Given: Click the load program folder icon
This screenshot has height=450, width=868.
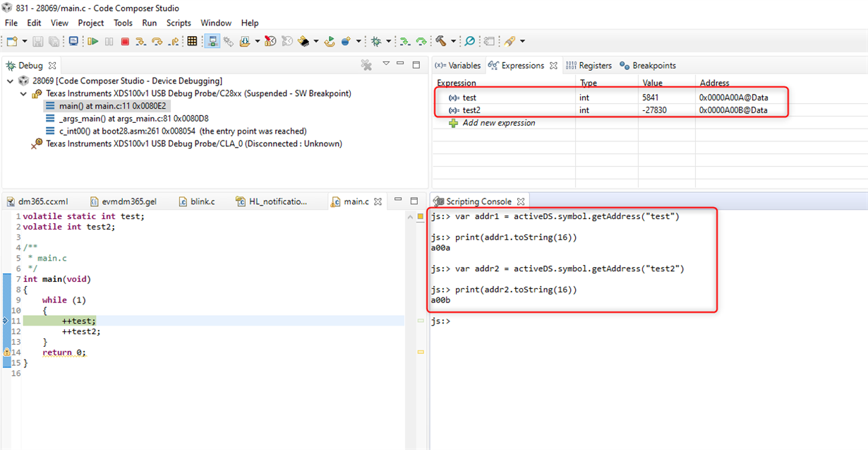Looking at the screenshot, I should click(x=245, y=42).
